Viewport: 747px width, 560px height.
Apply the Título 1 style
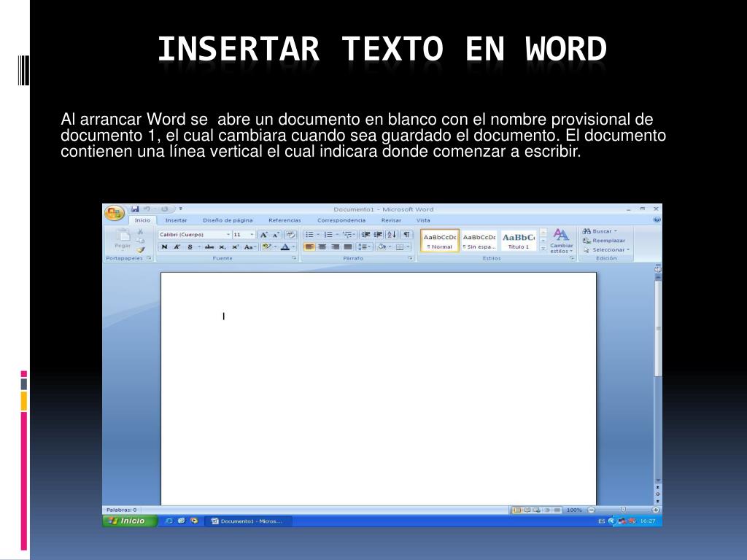point(519,241)
